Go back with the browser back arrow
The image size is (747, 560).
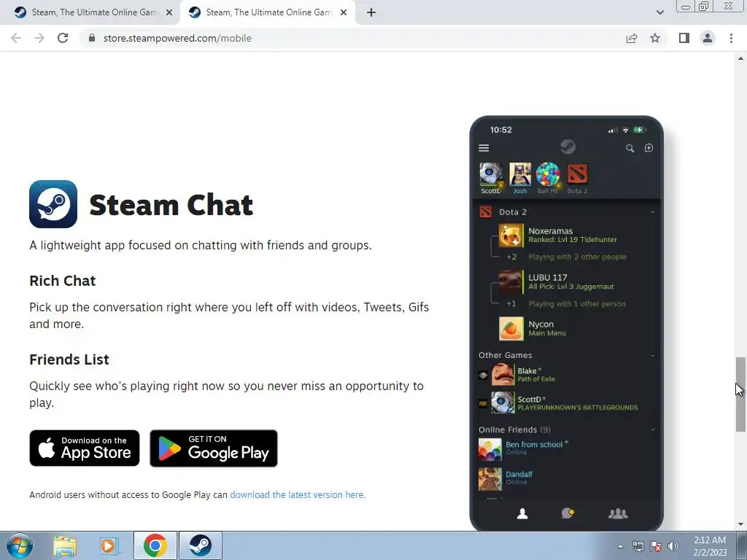coord(16,38)
